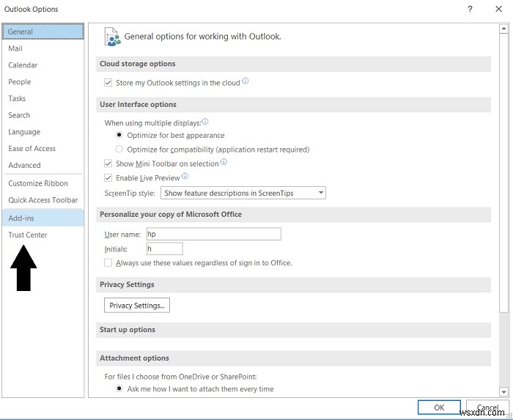
Task: Click the Privacy Settings button
Action: [x=137, y=305]
